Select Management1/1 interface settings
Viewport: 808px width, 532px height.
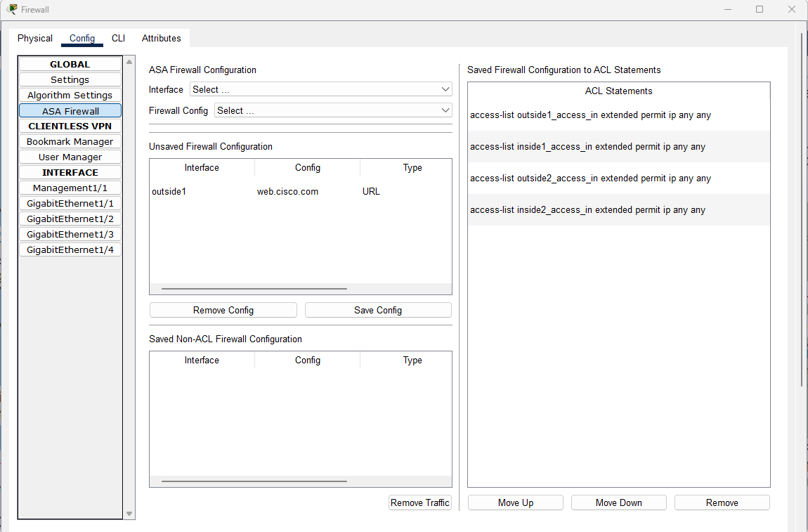pos(70,188)
